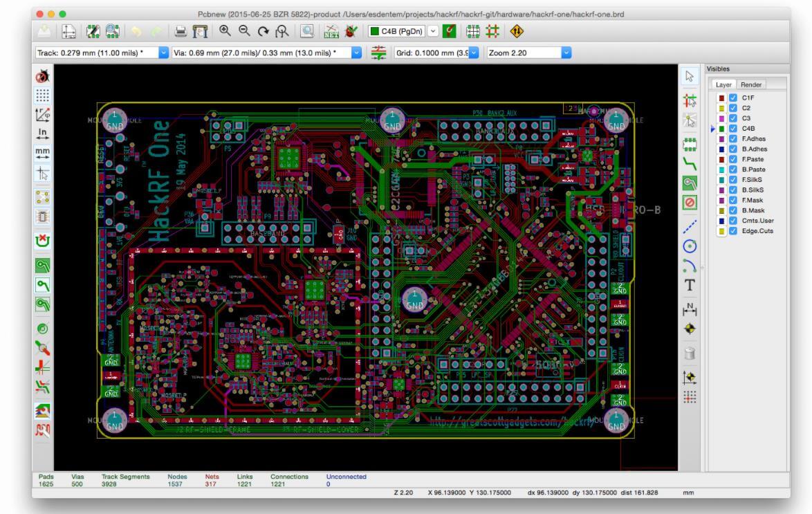812x514 pixels.
Task: Click the B.Paste layer color swatch
Action: [x=721, y=169]
